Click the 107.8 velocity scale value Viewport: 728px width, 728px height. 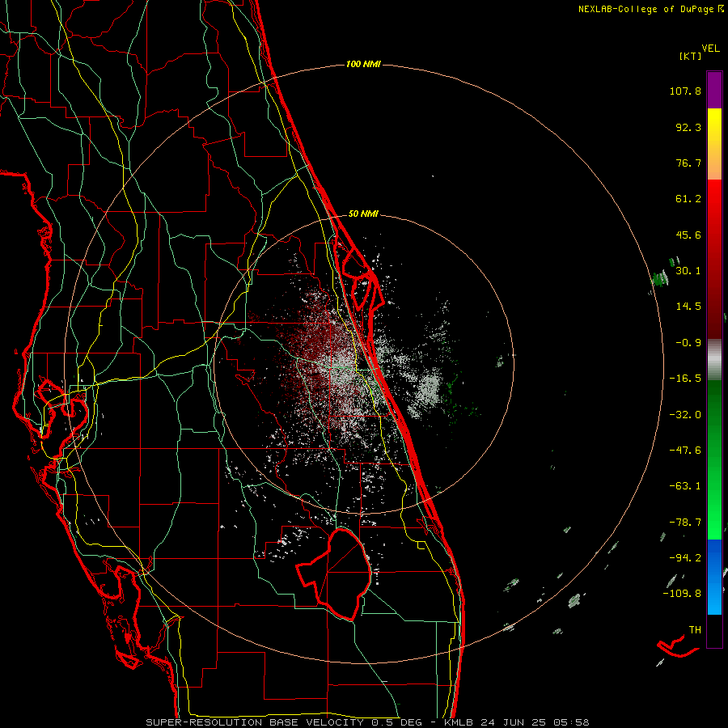coord(685,91)
